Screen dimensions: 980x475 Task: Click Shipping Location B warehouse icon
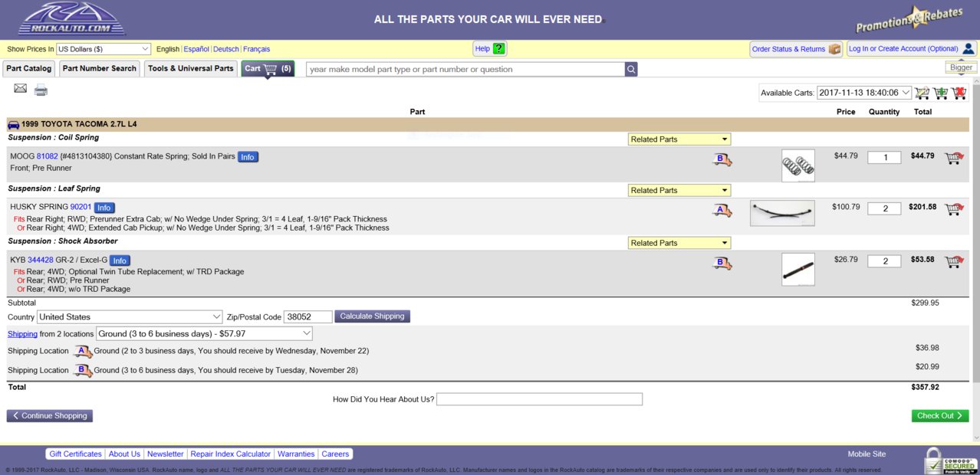point(82,370)
